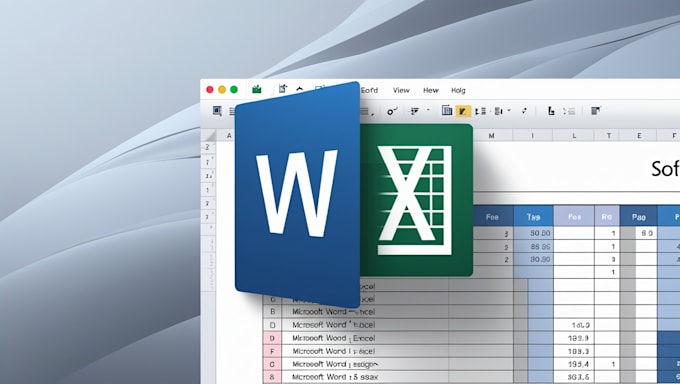This screenshot has width=680, height=384.
Task: Click the circle-with-checkmark toolbar icon
Action: (392, 112)
